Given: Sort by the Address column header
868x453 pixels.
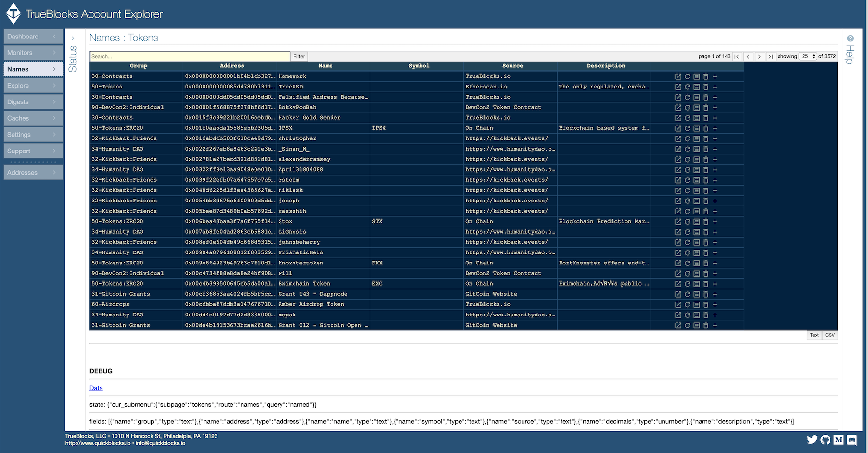Looking at the screenshot, I should pos(232,66).
